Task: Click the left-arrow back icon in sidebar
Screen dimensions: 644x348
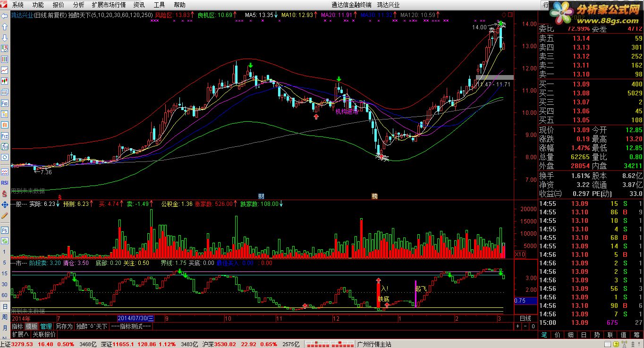Action: coord(4,16)
